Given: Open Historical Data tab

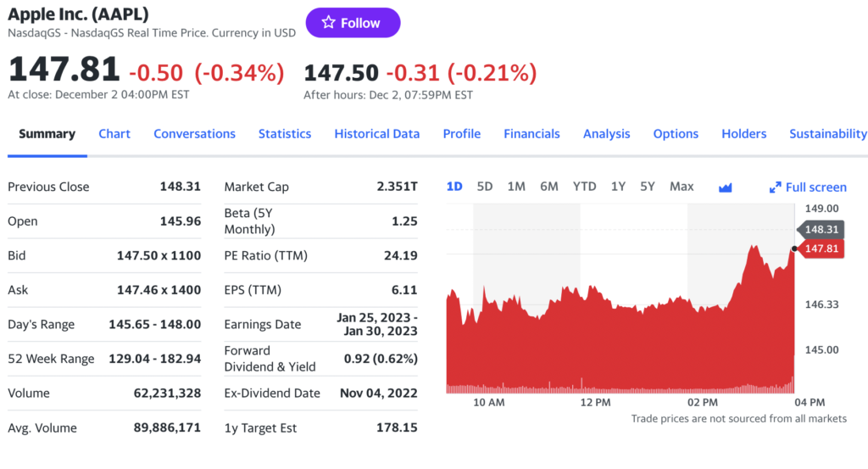Looking at the screenshot, I should [x=376, y=134].
